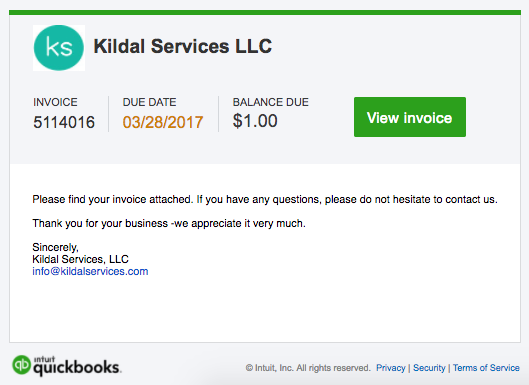Open the info@kildalservices.com email link
Image resolution: width=529 pixels, height=385 pixels.
point(90,271)
